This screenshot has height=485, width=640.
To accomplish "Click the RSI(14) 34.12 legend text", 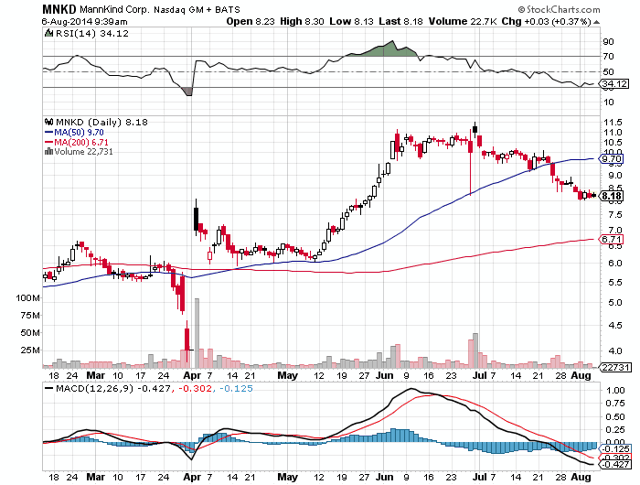I will coord(92,33).
